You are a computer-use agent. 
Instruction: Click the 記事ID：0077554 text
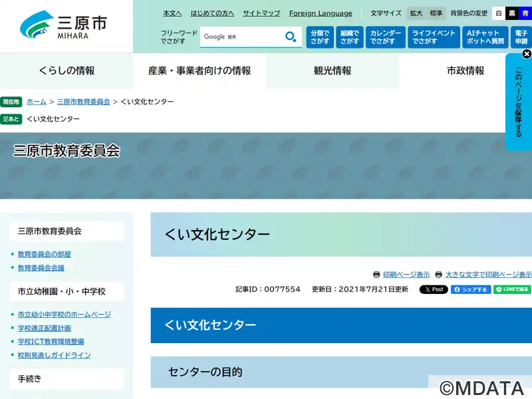(x=268, y=289)
